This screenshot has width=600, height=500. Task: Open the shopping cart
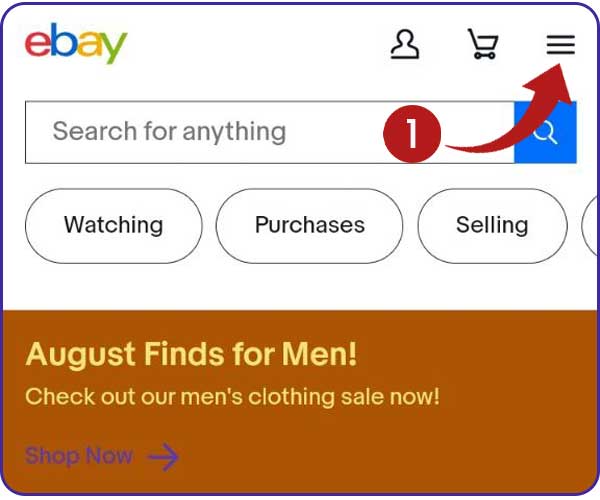point(483,44)
